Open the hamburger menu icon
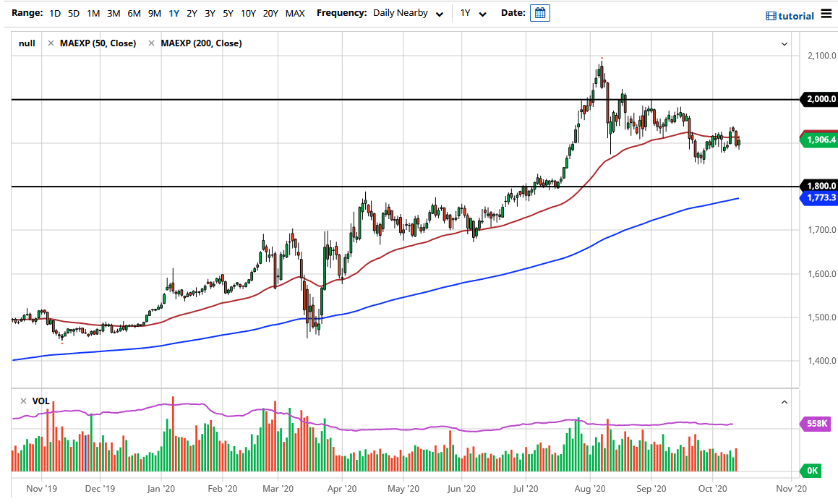Image resolution: width=838 pixels, height=504 pixels. tap(826, 14)
